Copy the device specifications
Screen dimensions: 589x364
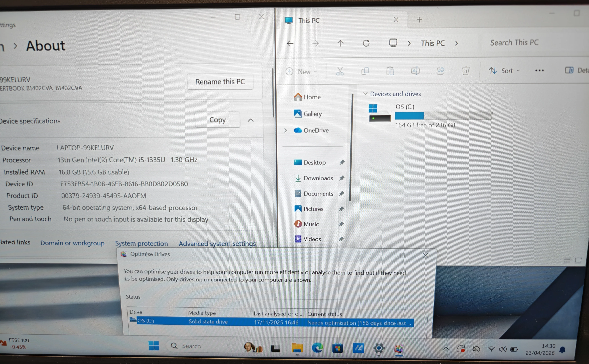click(x=217, y=120)
